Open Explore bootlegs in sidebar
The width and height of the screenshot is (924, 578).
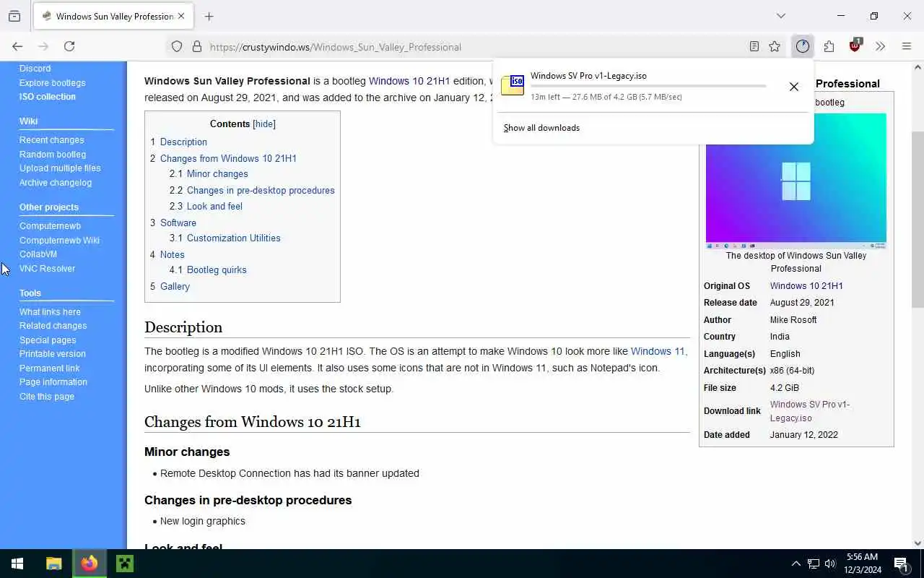[53, 83]
